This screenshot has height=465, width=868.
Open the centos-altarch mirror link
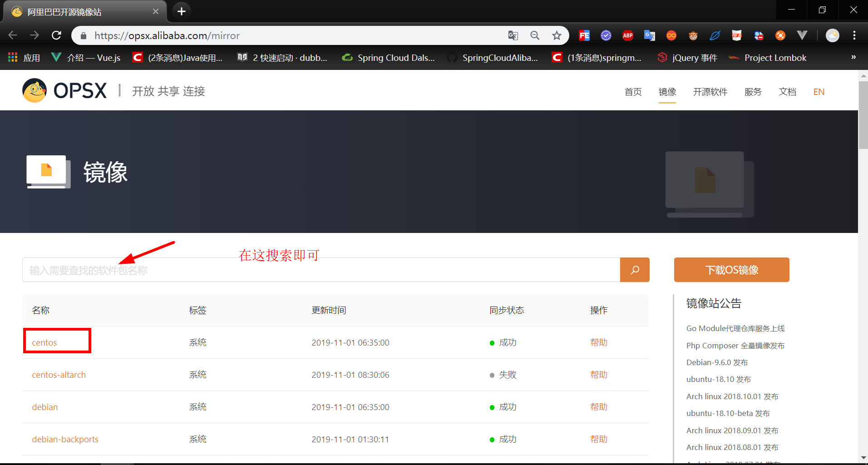59,375
